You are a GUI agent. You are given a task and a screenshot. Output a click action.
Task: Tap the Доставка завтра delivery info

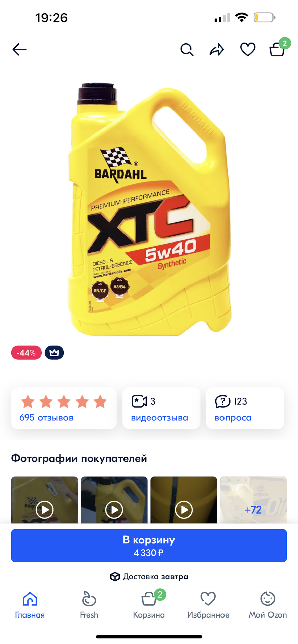coord(149,577)
